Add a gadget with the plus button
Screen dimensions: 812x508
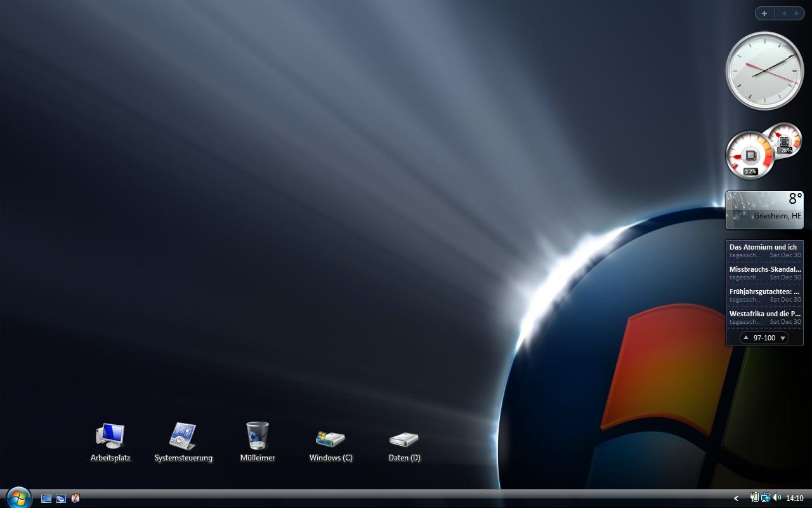coord(764,13)
